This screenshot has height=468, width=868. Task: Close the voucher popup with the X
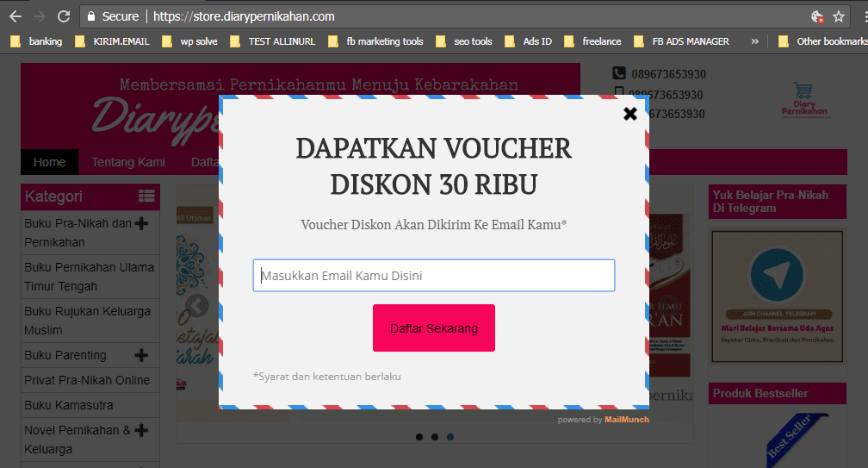click(x=630, y=114)
